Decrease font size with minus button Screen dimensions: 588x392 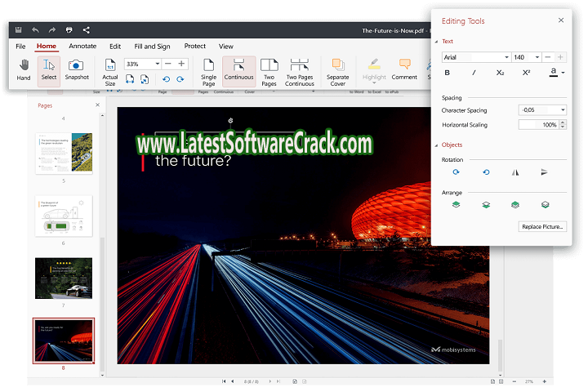[x=548, y=57]
